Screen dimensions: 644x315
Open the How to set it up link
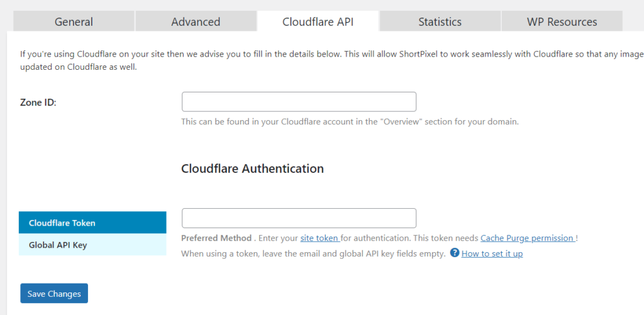492,254
